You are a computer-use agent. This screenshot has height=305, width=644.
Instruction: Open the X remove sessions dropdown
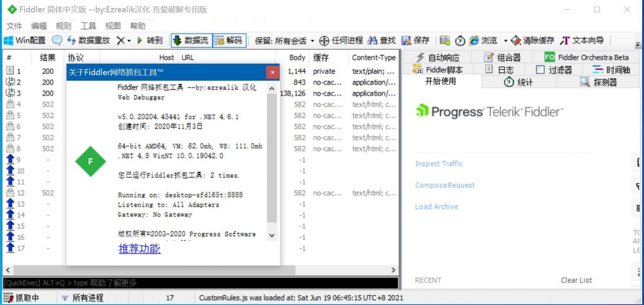click(x=124, y=41)
